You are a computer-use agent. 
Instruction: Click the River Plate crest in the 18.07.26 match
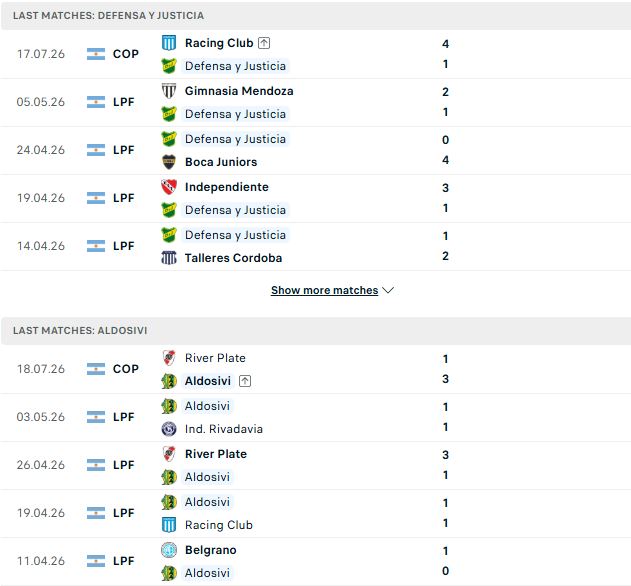point(169,358)
